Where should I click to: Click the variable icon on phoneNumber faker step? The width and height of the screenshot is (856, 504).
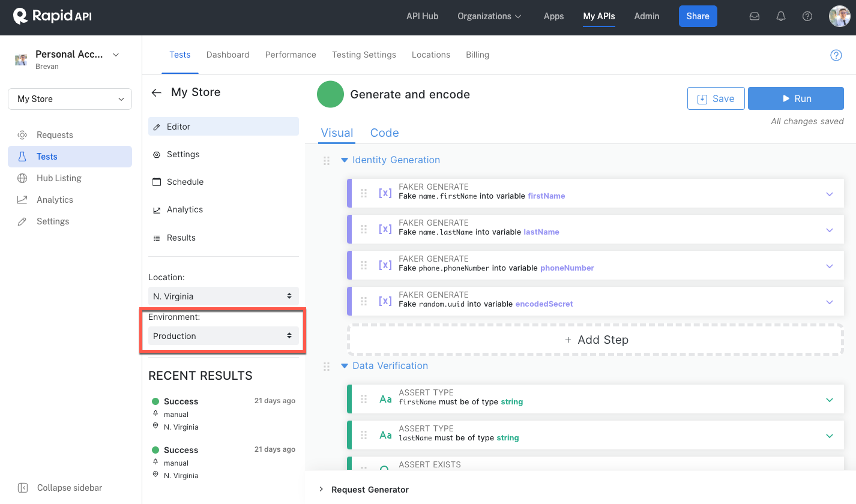pyautogui.click(x=385, y=265)
